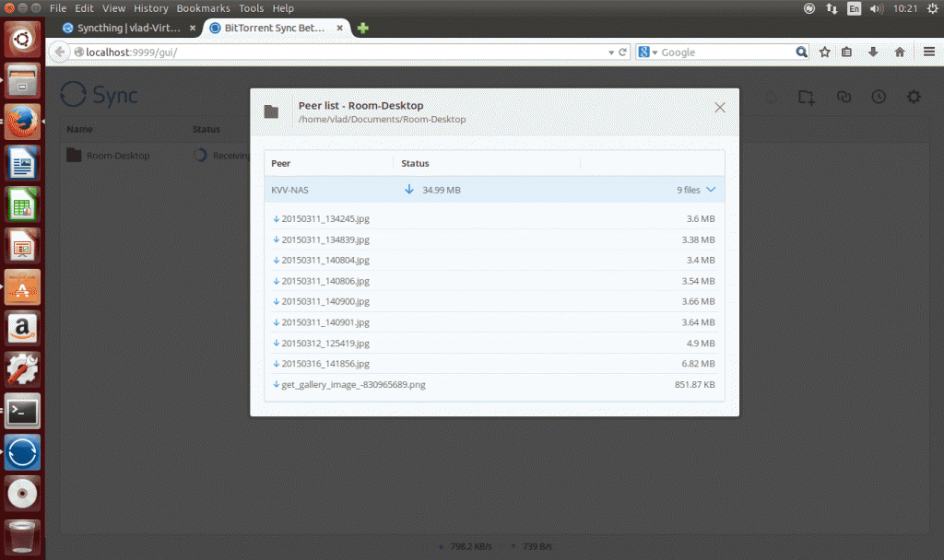
Task: Open a new browser tab with the plus button
Action: click(x=362, y=28)
